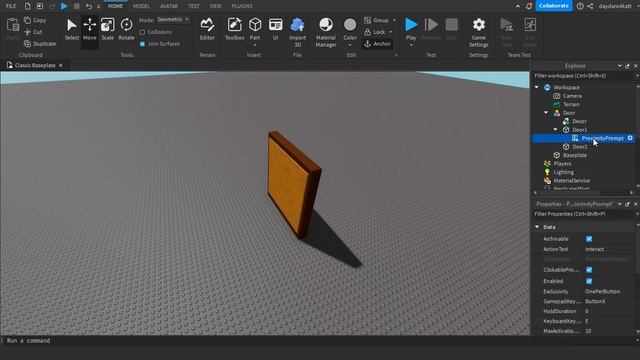Open the Explorer panel options arrow

tap(620, 66)
